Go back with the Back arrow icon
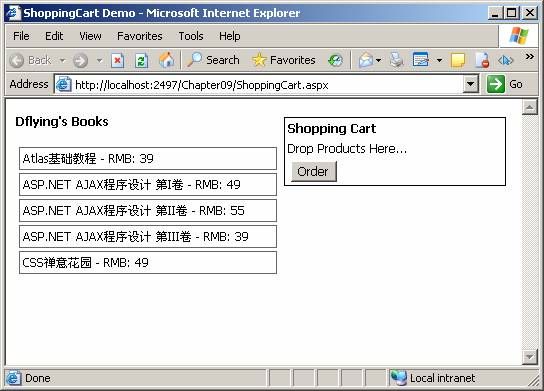544x391 pixels. (x=17, y=60)
